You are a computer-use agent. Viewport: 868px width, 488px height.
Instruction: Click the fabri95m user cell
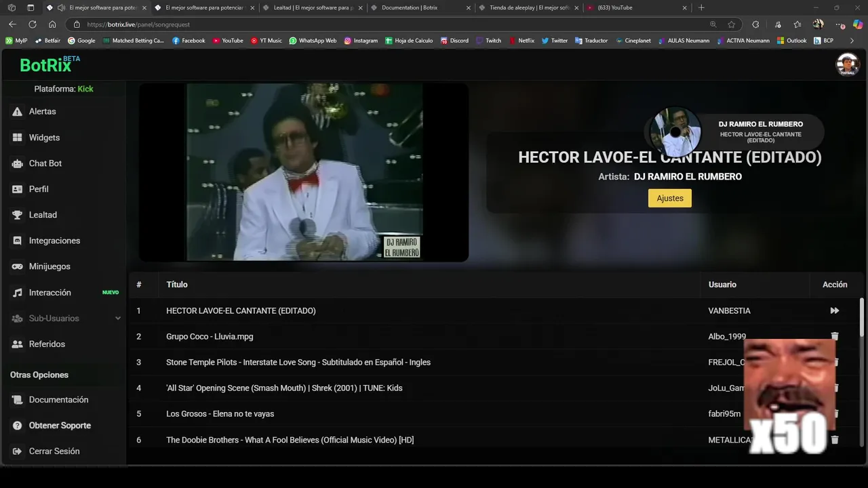coord(724,414)
